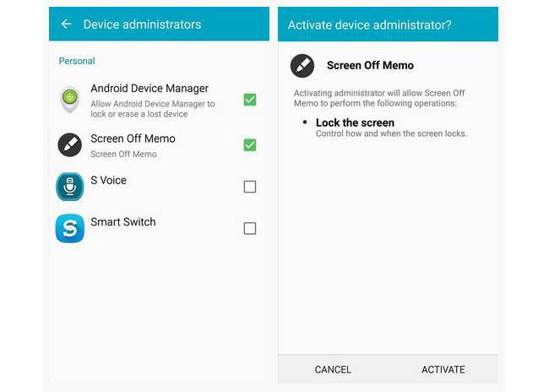Uncheck the Screen Off Memo checkbox
Image resolution: width=549 pixels, height=392 pixels.
(250, 145)
